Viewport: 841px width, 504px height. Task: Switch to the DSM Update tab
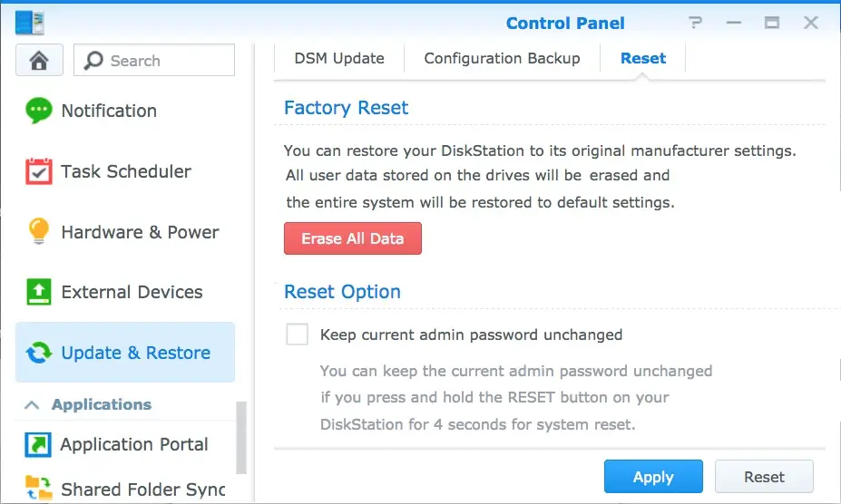(339, 58)
